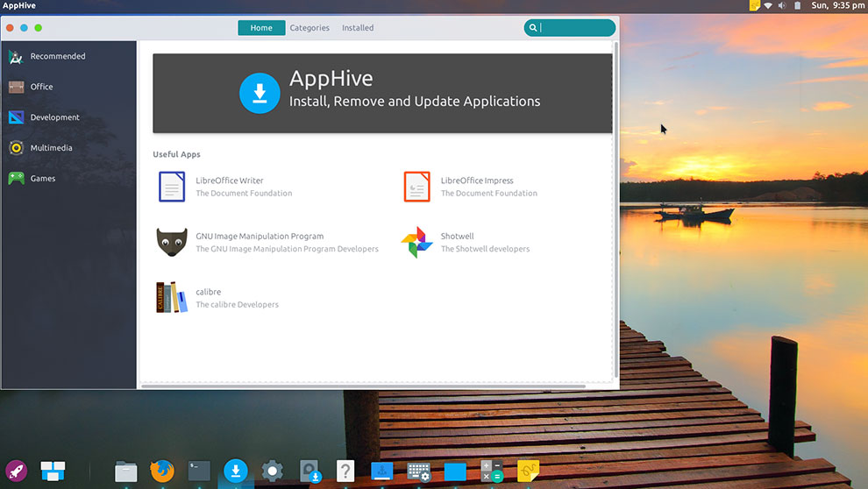The height and width of the screenshot is (489, 868).
Task: Open the help question mark icon in dock
Action: (345, 471)
